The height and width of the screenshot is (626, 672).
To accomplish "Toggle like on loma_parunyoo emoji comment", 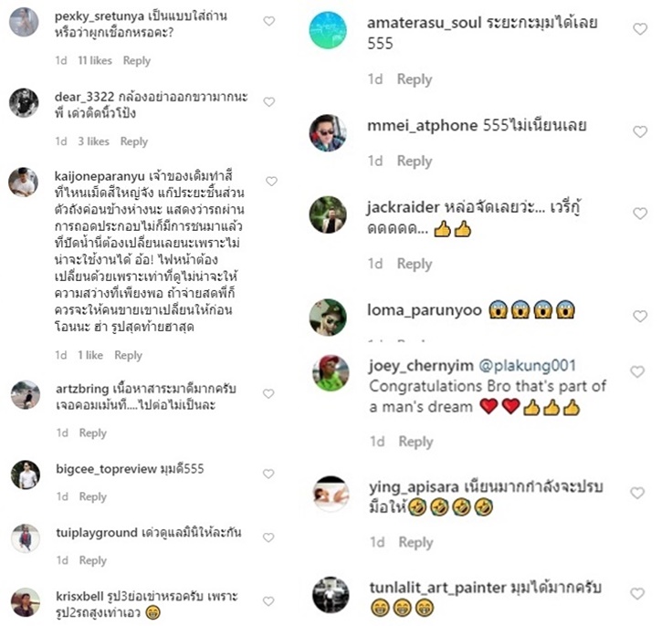I will pyautogui.click(x=640, y=317).
